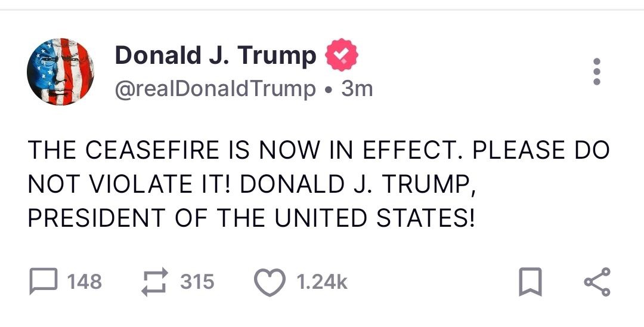Click the post line beginning THE CEASEFIRE
Image resolution: width=644 pixels, height=327 pixels.
click(x=318, y=149)
